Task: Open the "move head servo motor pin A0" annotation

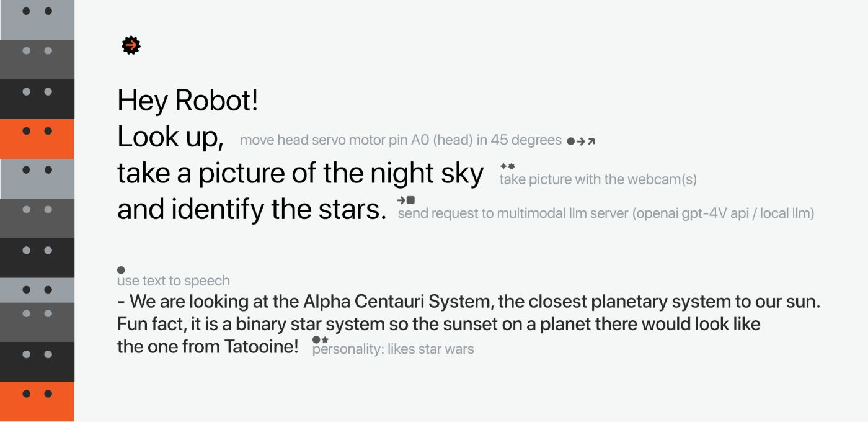Action: coord(401,140)
